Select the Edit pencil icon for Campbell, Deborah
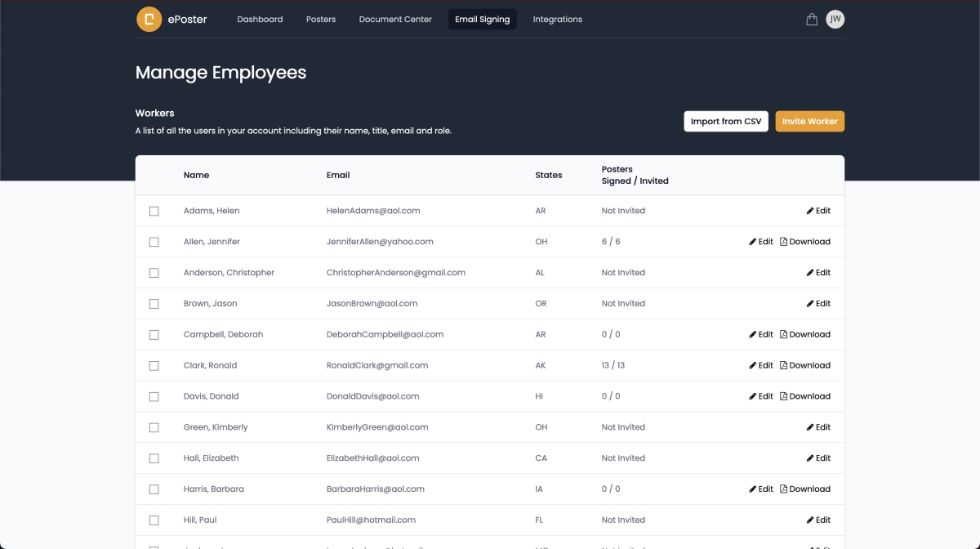This screenshot has height=549, width=980. coord(751,334)
